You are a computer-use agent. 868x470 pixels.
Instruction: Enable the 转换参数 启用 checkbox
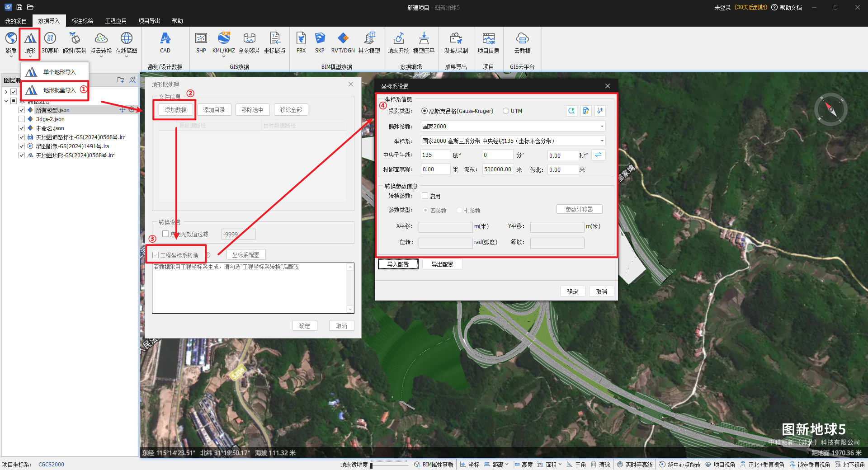click(425, 196)
